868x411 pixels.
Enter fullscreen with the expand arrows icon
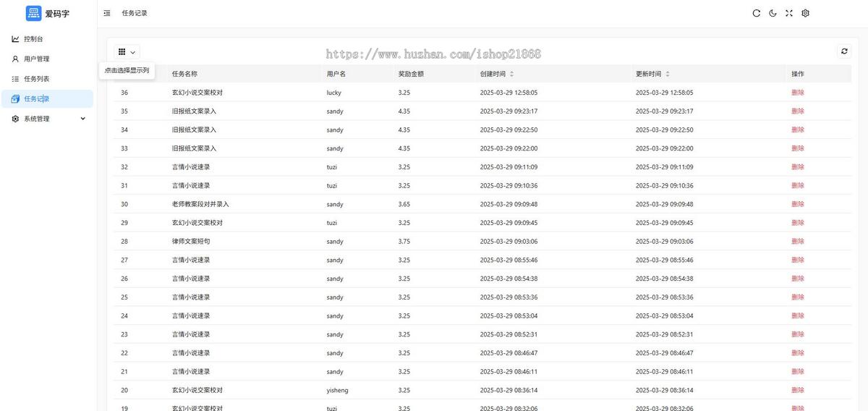[789, 13]
